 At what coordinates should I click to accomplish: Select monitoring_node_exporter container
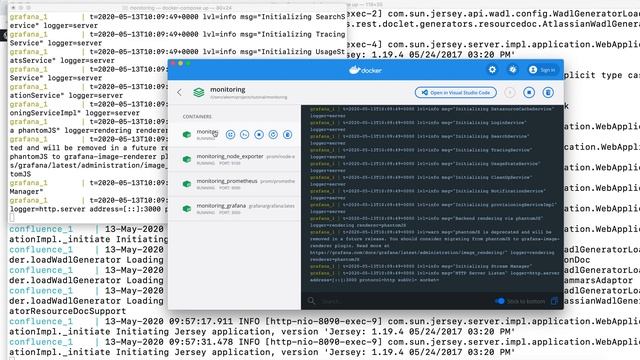pyautogui.click(x=234, y=159)
